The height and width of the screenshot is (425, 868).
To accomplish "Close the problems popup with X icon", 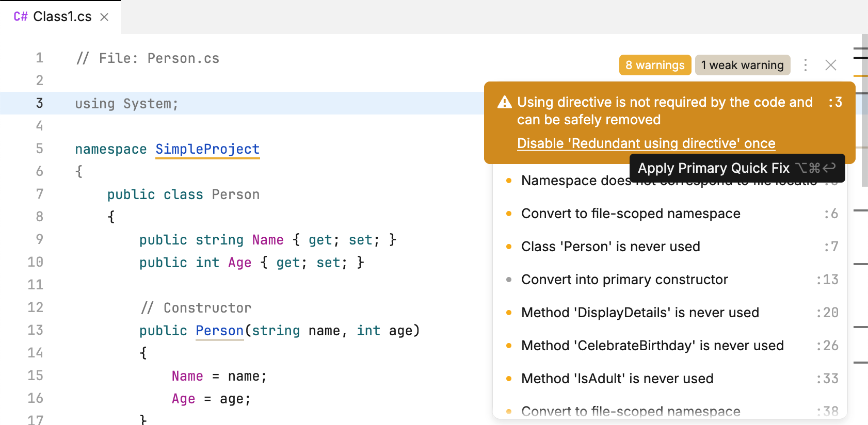I will [830, 65].
